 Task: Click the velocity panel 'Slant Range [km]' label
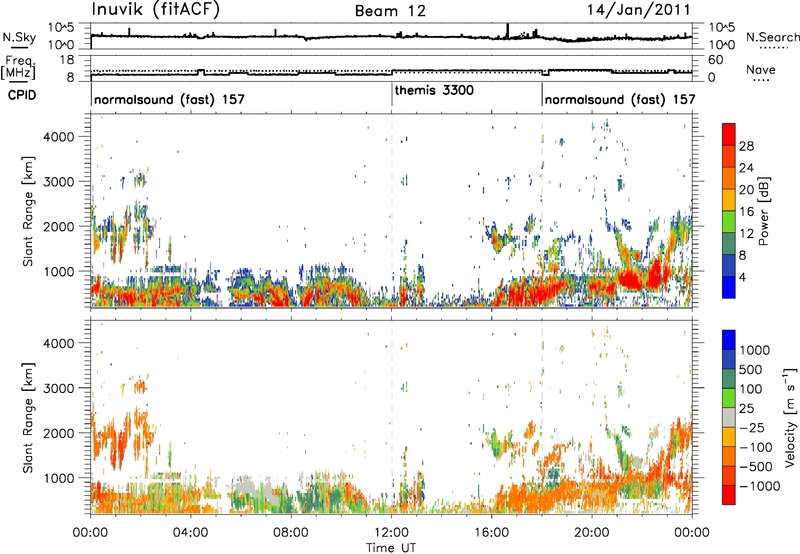pyautogui.click(x=28, y=417)
